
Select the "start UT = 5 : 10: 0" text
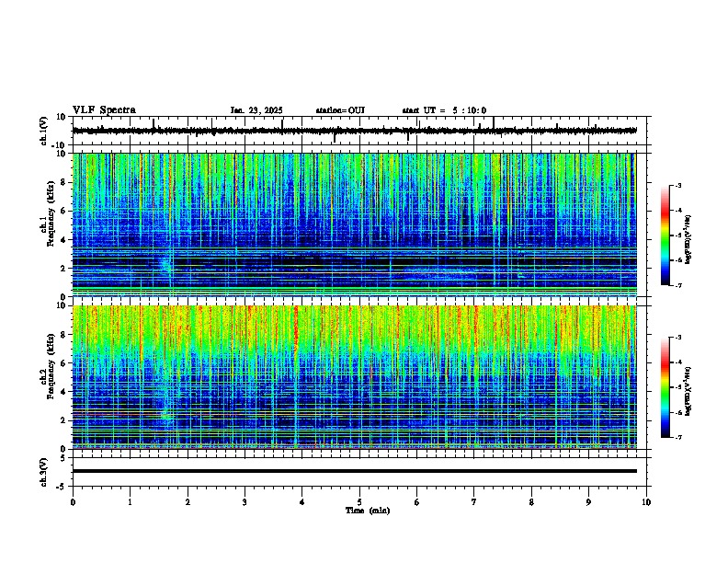point(444,110)
